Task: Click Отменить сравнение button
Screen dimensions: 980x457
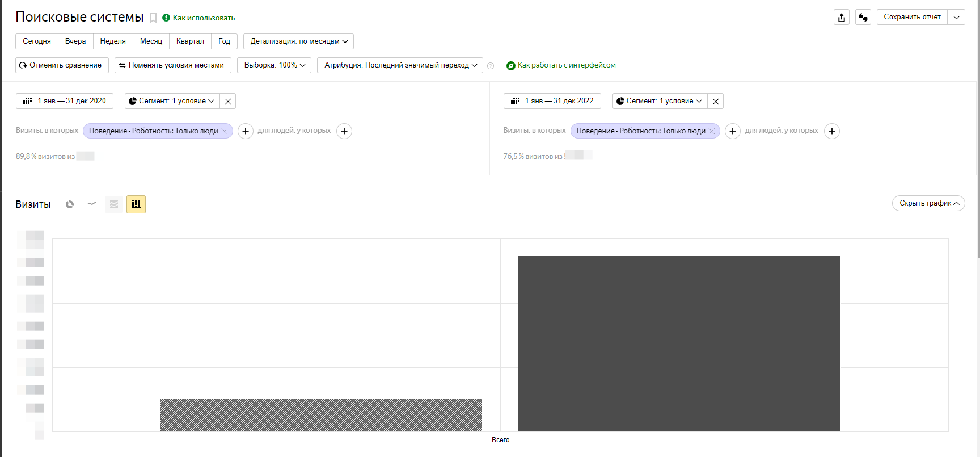Action: (x=62, y=65)
